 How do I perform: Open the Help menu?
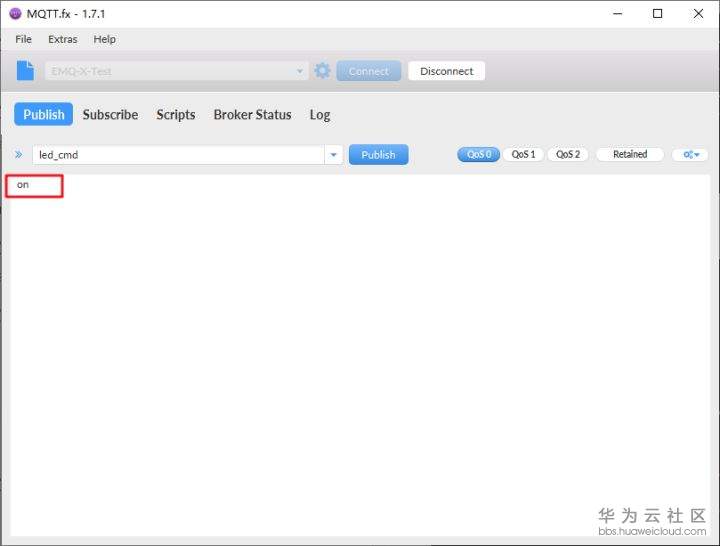pos(105,39)
